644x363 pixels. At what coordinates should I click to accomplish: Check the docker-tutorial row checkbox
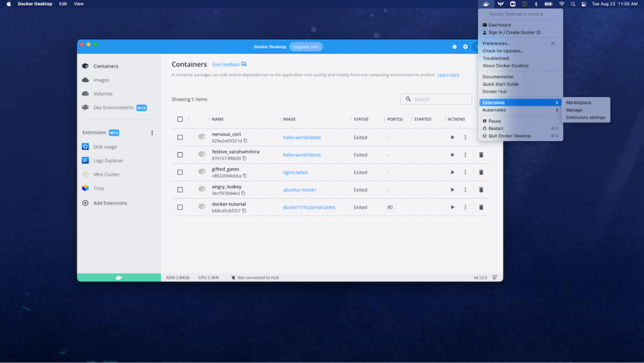click(x=179, y=207)
